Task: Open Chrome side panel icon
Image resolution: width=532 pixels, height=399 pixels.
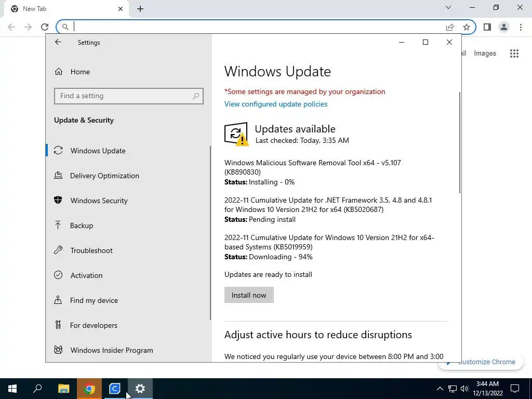Action: 487,27
